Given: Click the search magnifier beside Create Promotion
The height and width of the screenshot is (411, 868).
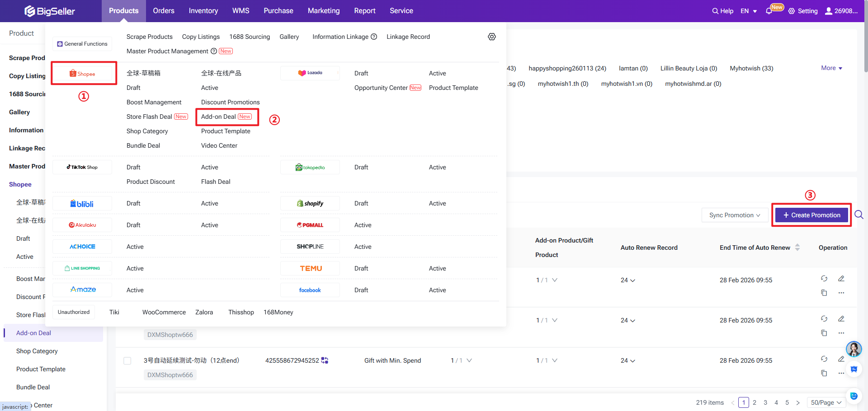Looking at the screenshot, I should [859, 215].
